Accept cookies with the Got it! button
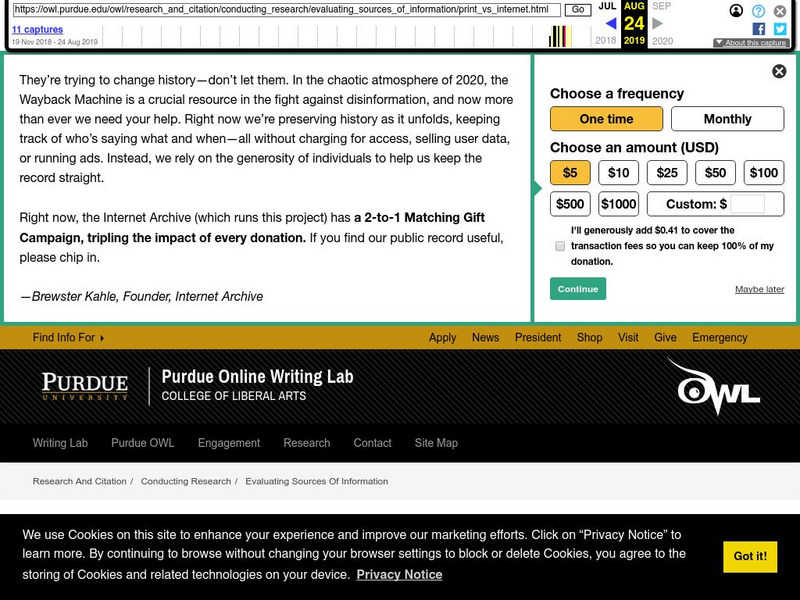Screen dimensions: 800x600 pos(749,557)
